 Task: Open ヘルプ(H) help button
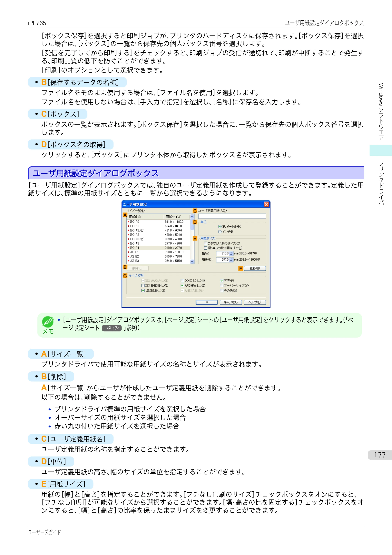coord(255,302)
